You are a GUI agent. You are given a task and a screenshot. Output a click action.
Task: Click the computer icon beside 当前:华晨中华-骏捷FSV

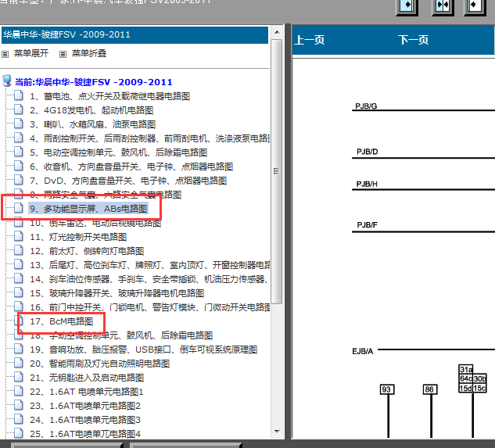pyautogui.click(x=7, y=81)
